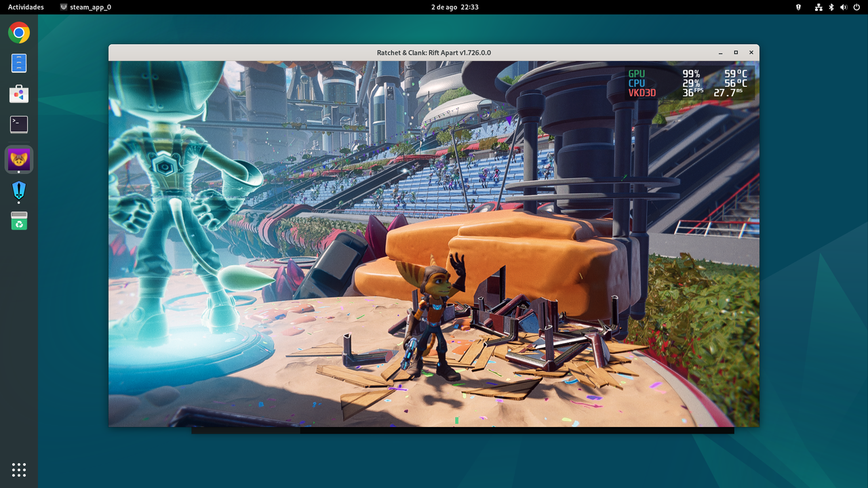Launch the Files manager dock icon
The width and height of the screenshot is (868, 488).
tap(19, 63)
